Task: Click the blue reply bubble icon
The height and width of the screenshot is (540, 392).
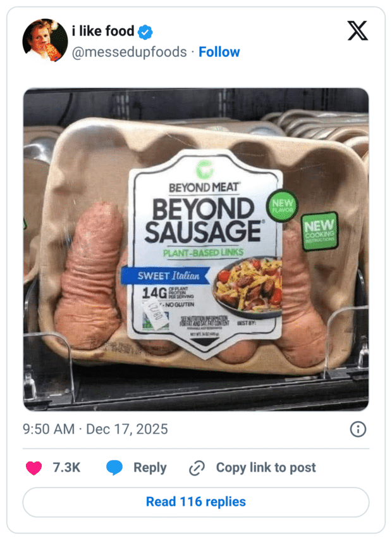Action: 114,468
